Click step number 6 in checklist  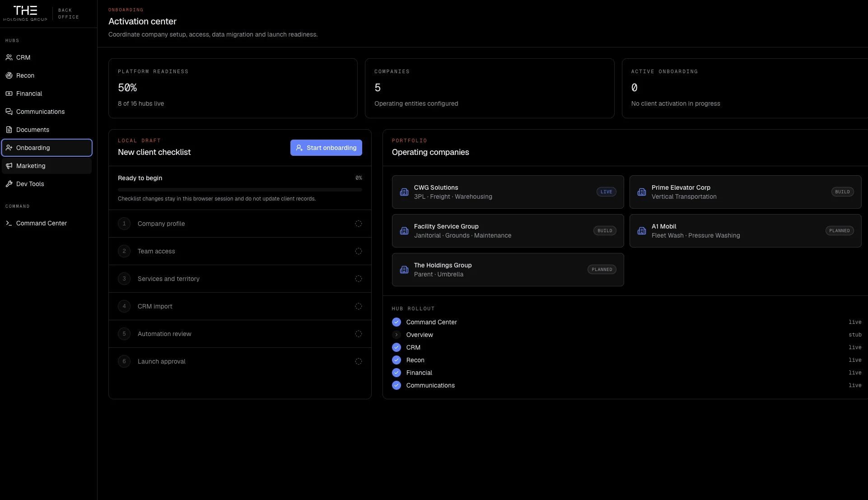124,361
